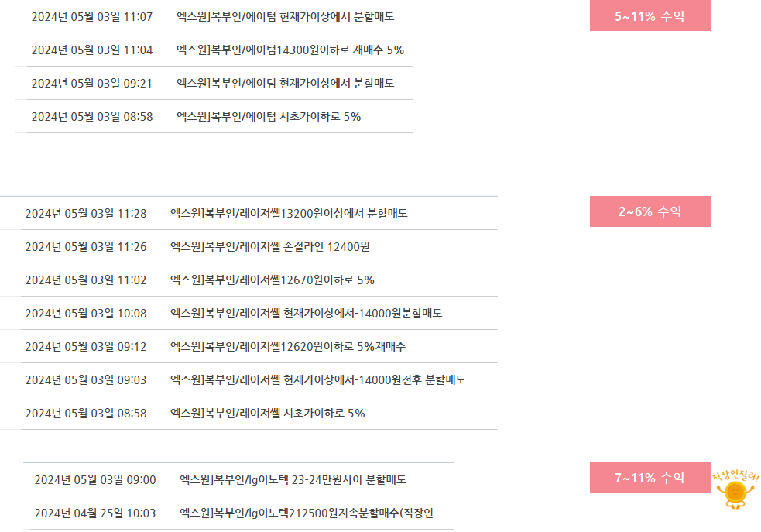Screen dimensions: 761x532
Task: Open 레이저쎌 시초가이하로 5% entry
Action: [x=267, y=413]
